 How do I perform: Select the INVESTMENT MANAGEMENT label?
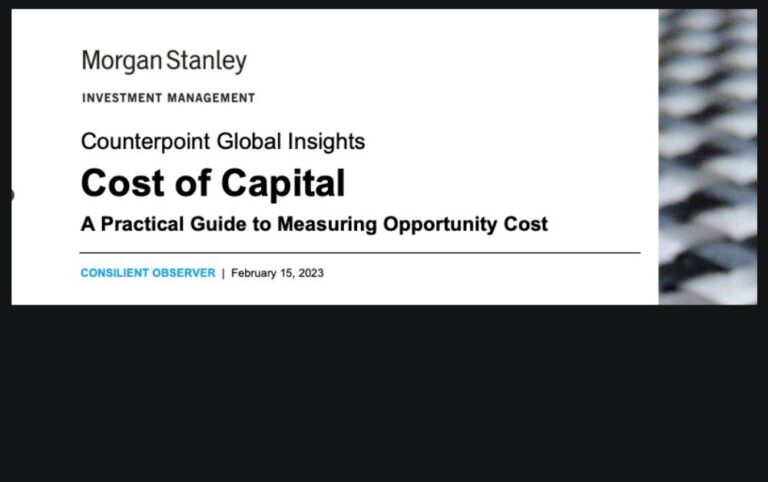click(168, 98)
